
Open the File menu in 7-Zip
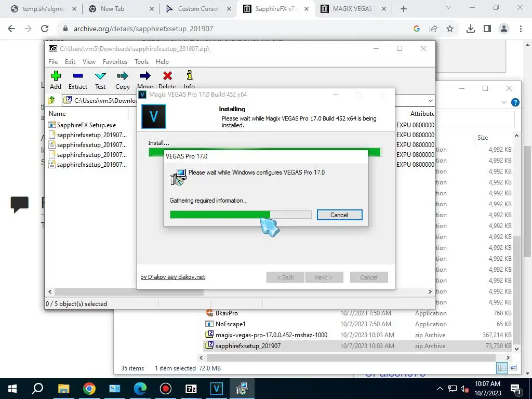click(x=53, y=62)
